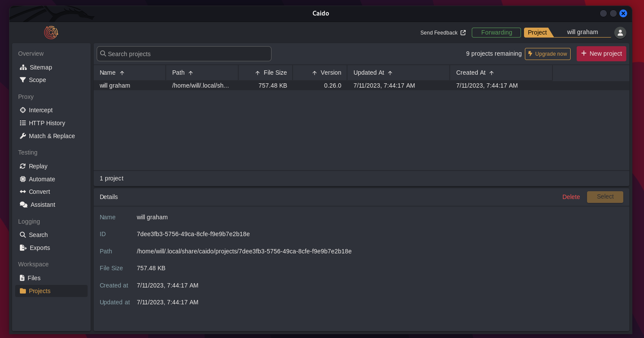Click the New project button
This screenshot has height=338, width=644.
tap(601, 54)
